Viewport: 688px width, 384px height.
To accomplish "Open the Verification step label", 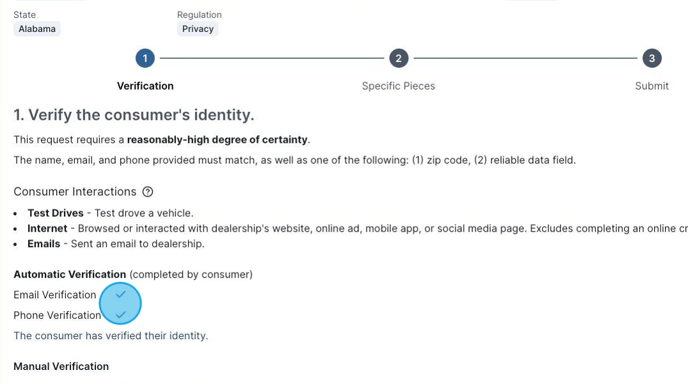I will [145, 86].
